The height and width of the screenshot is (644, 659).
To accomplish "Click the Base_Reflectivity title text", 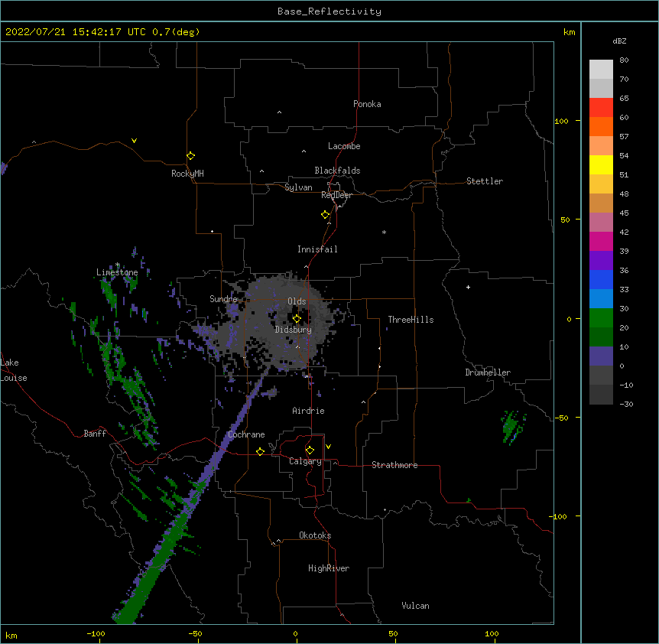I will pyautogui.click(x=329, y=11).
